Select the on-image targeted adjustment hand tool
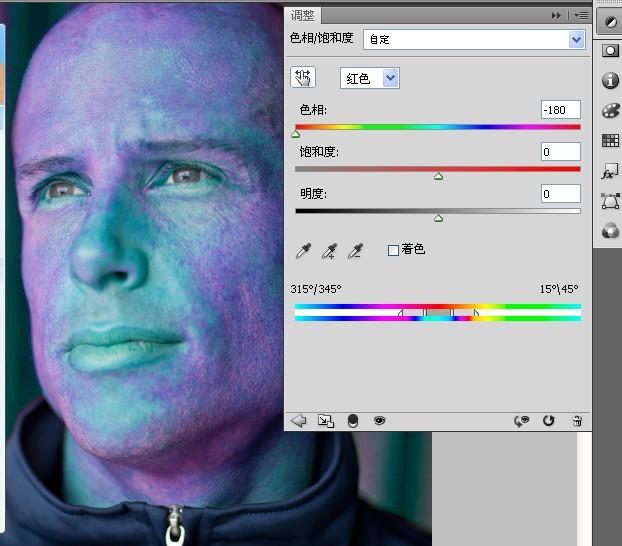 pos(303,77)
